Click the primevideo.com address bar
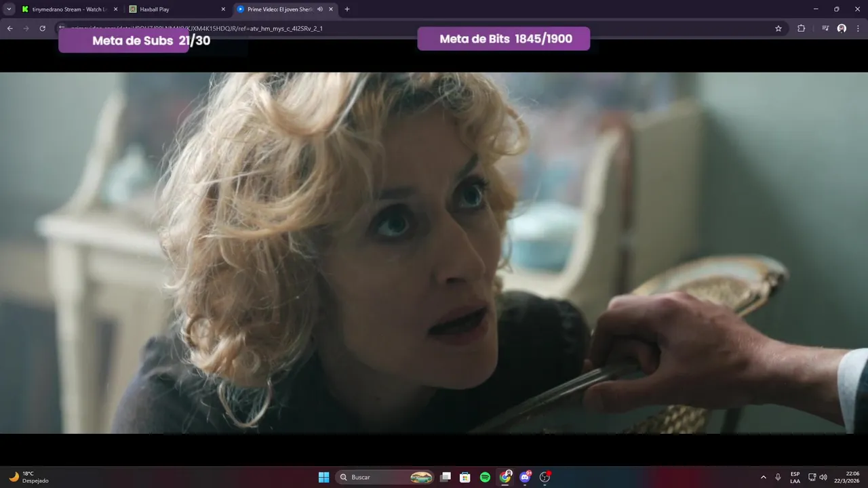Image resolution: width=868 pixels, height=488 pixels. [x=420, y=28]
